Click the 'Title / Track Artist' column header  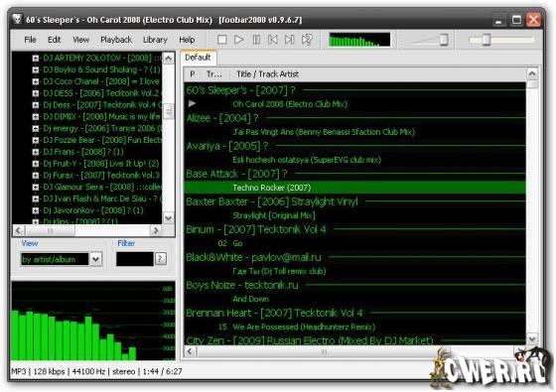click(x=267, y=74)
